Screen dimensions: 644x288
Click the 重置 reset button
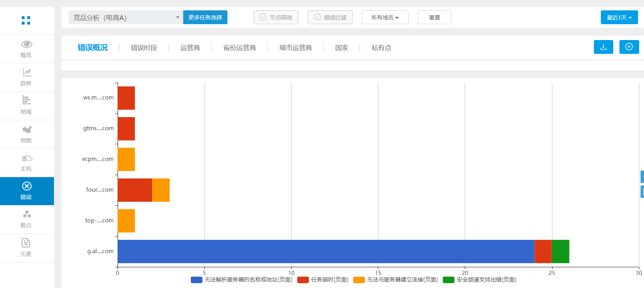[434, 17]
